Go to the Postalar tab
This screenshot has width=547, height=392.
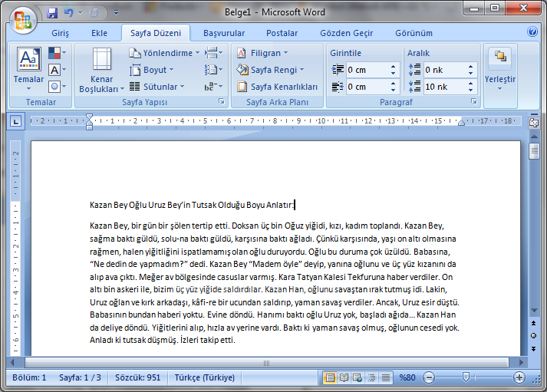point(282,33)
